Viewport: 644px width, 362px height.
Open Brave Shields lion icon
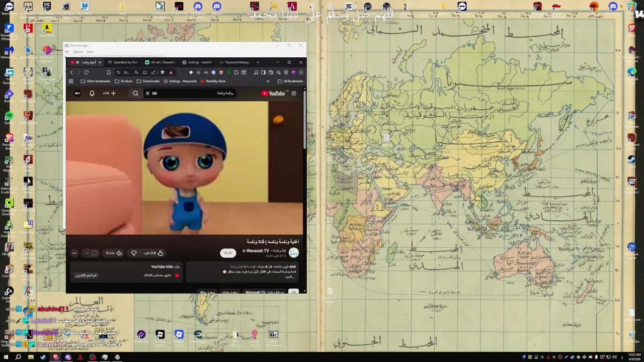click(x=163, y=72)
